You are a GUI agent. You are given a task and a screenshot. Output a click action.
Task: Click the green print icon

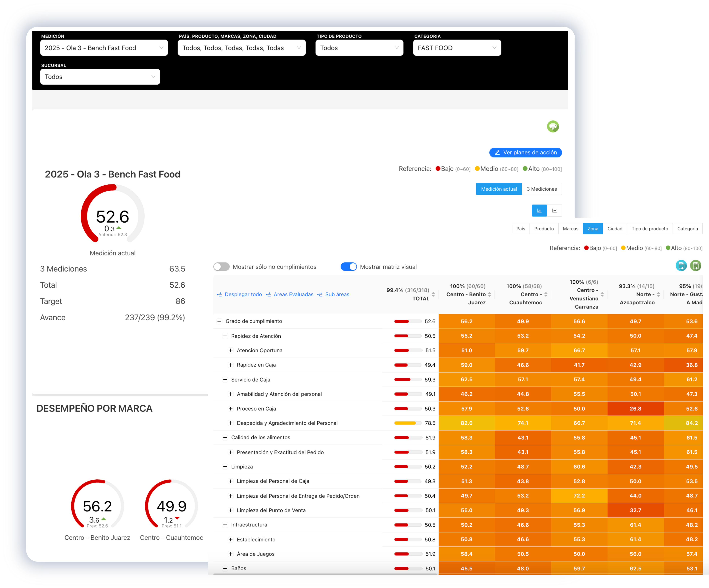point(553,127)
